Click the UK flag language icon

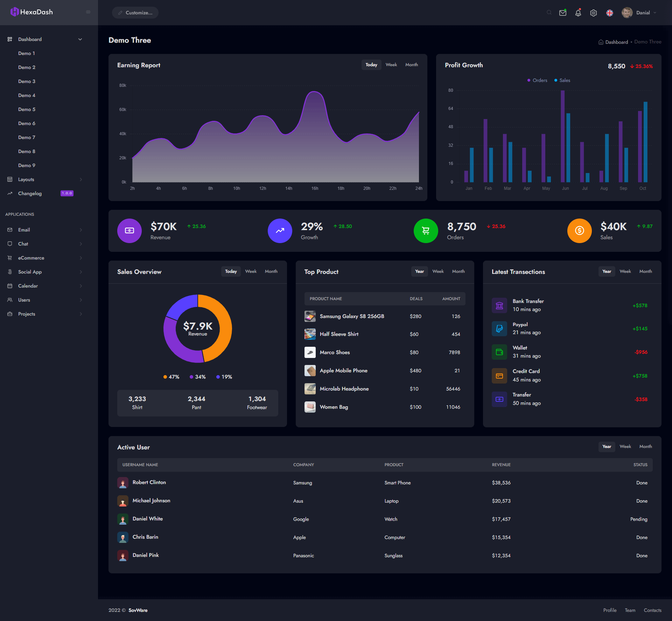610,13
